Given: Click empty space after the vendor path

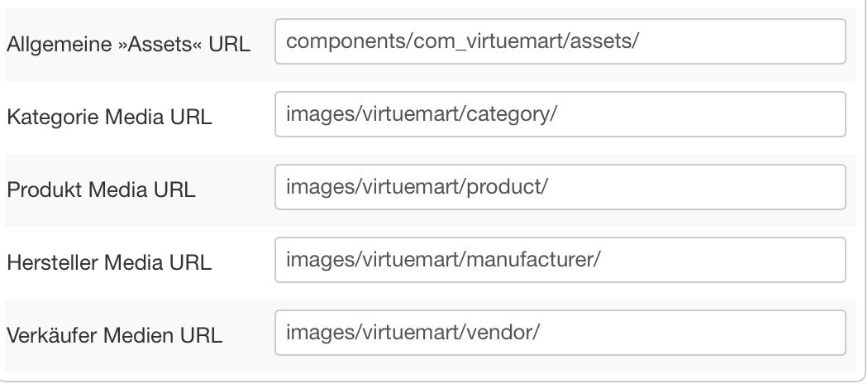Looking at the screenshot, I should (x=694, y=333).
